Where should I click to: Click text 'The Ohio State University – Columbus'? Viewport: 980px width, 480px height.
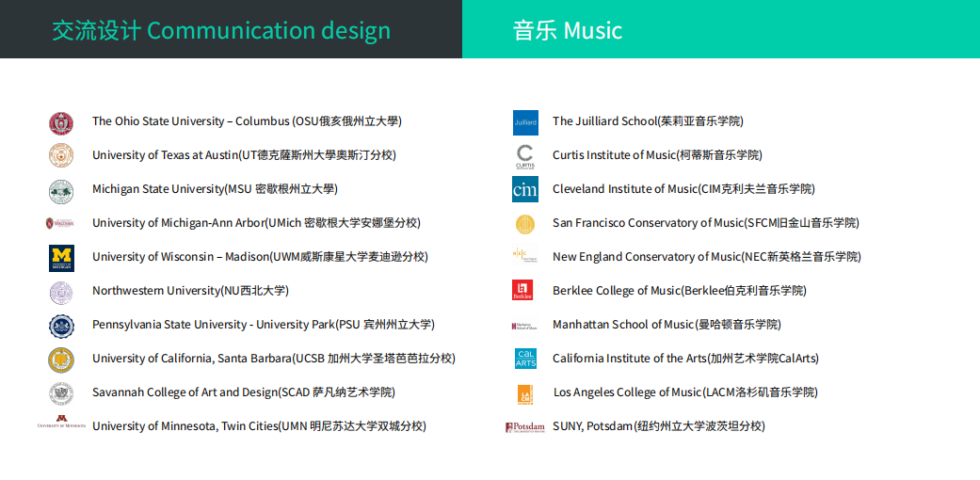click(190, 121)
